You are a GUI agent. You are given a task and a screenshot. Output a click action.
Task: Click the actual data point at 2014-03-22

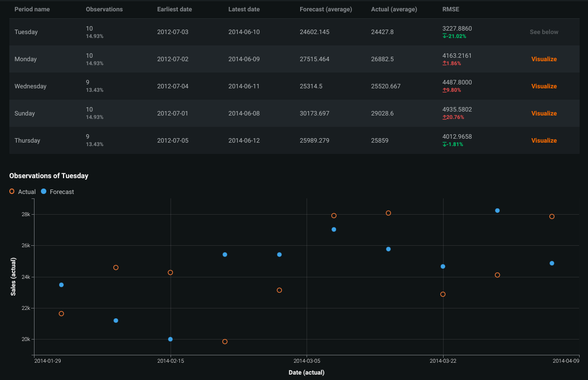tap(443, 295)
